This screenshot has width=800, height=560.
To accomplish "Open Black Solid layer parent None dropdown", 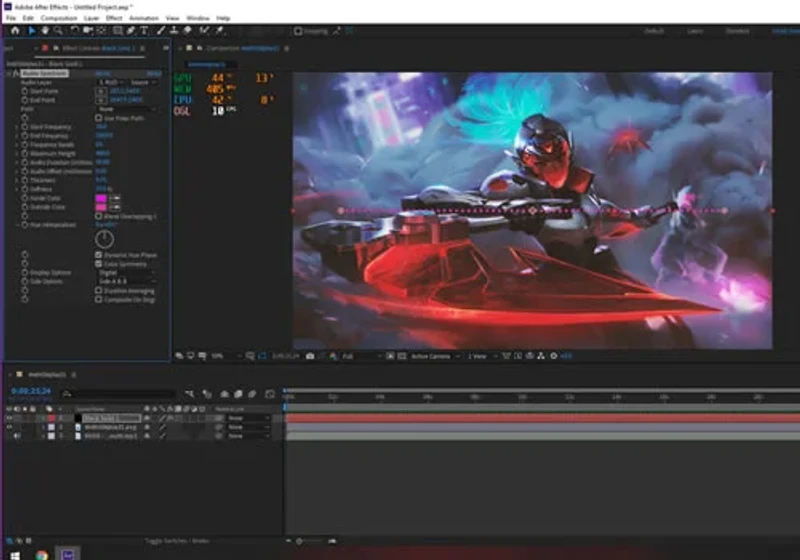I will (x=248, y=418).
